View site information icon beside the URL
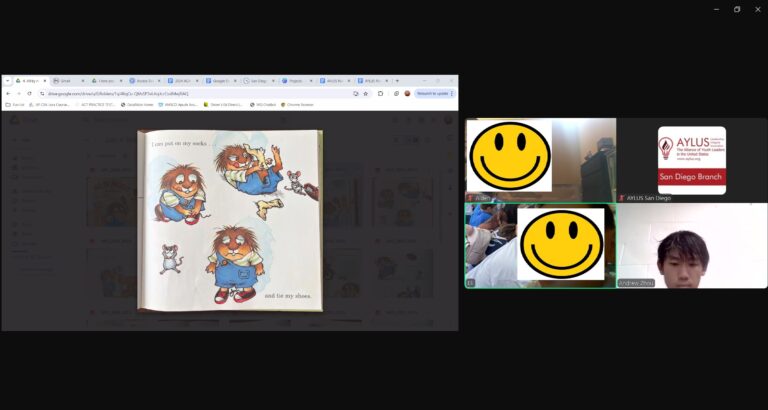 coord(43,94)
